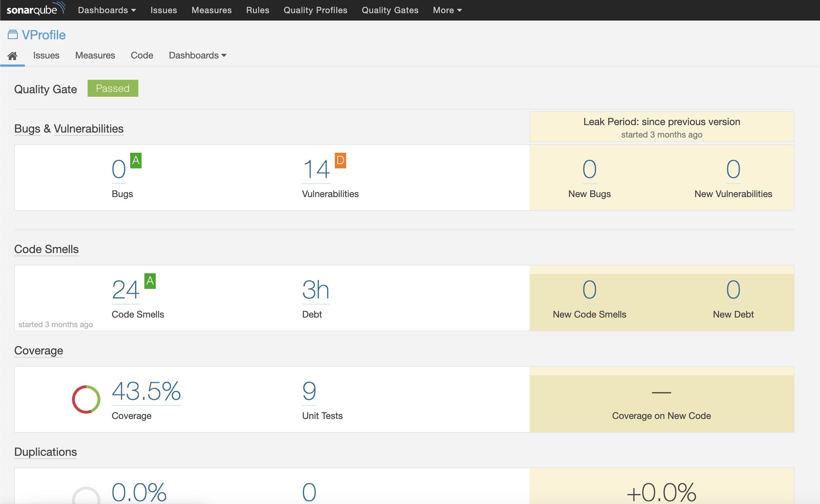The image size is (820, 504).
Task: Open the project-level Dashboards dropdown
Action: click(197, 55)
